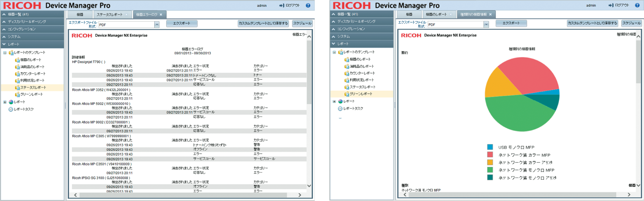Click the blue USB モノクロ MFP legend swatch
This screenshot has width=644, height=201.
pyautogui.click(x=490, y=147)
